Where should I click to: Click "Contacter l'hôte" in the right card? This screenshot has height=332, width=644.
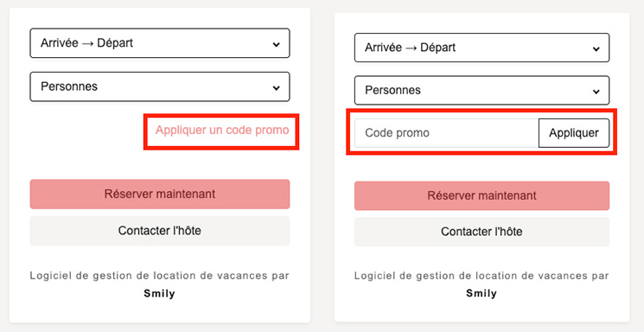481,232
